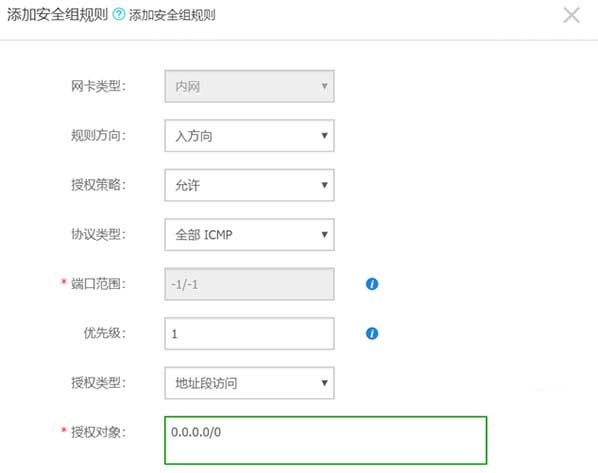The height and width of the screenshot is (473, 598).
Task: Focus the 优先级 input containing 1
Action: (249, 334)
